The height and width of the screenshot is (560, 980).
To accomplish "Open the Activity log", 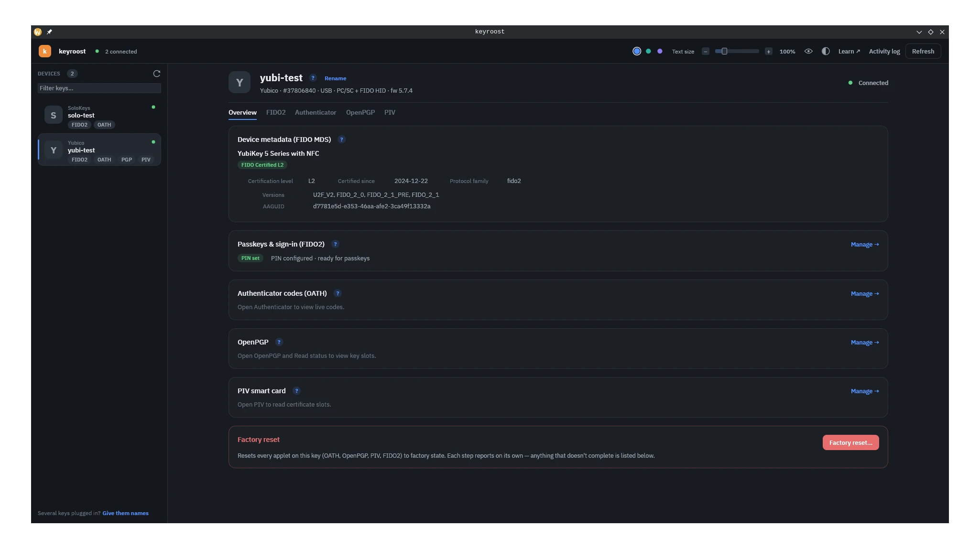I will [x=884, y=52].
